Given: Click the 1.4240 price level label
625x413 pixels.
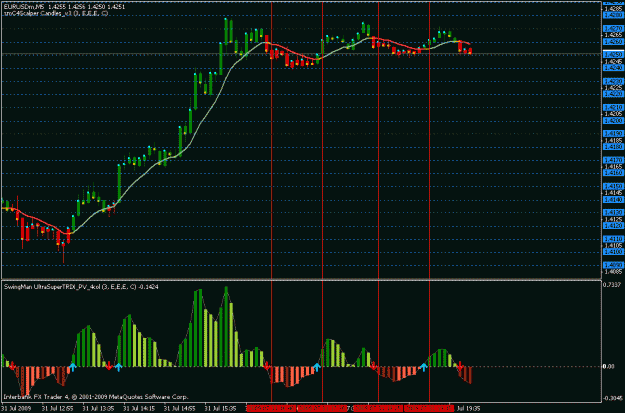Looking at the screenshot, I should 613,68.
